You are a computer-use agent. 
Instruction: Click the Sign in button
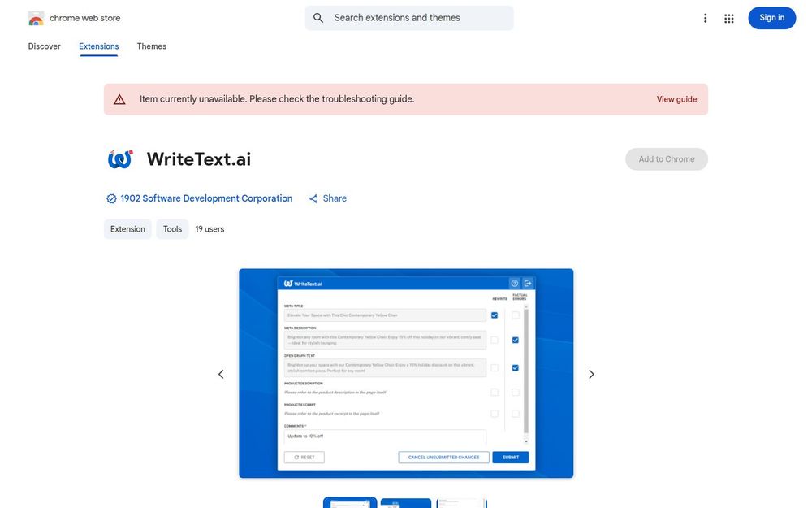coord(771,18)
